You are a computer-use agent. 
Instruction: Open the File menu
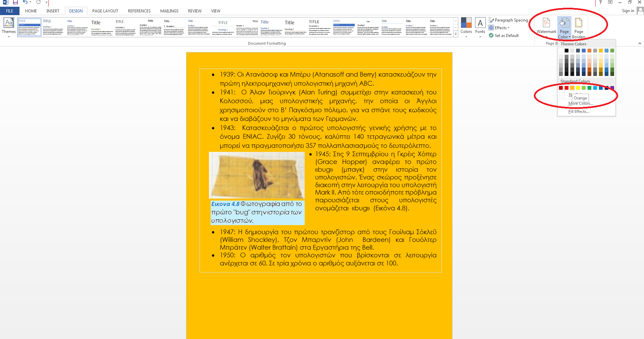click(x=10, y=11)
